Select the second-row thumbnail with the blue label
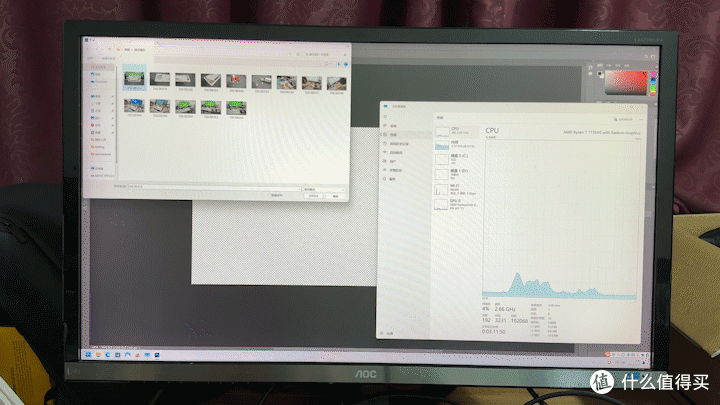Viewport: 720px width, 405px height. 134,106
